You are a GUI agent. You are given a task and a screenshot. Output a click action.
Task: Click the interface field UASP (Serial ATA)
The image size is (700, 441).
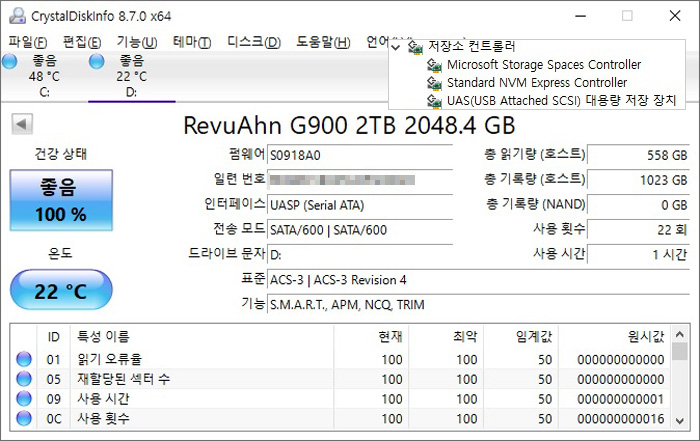pyautogui.click(x=360, y=205)
